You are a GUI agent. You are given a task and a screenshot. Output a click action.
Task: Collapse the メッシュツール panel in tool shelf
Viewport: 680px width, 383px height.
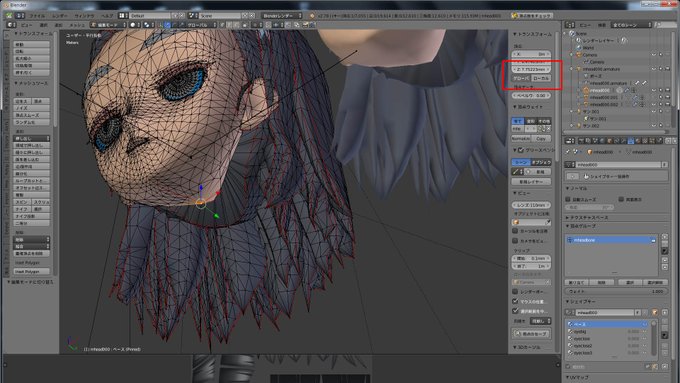point(31,83)
